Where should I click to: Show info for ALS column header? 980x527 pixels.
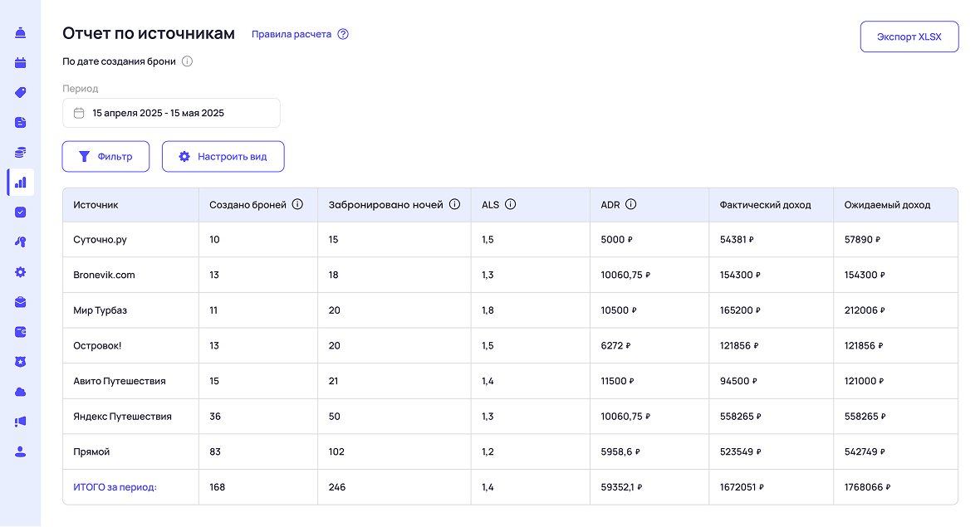tap(510, 204)
